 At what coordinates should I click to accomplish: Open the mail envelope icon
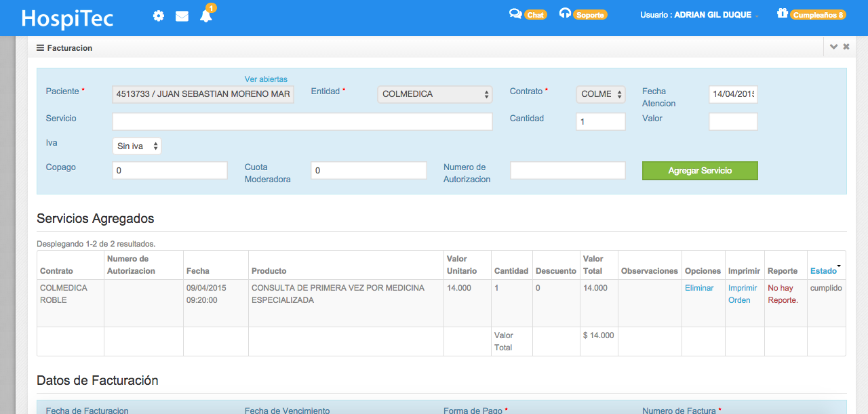182,16
